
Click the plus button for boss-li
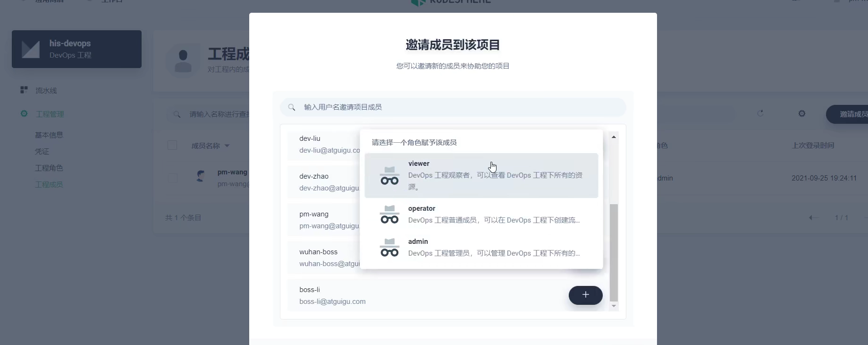click(x=585, y=295)
